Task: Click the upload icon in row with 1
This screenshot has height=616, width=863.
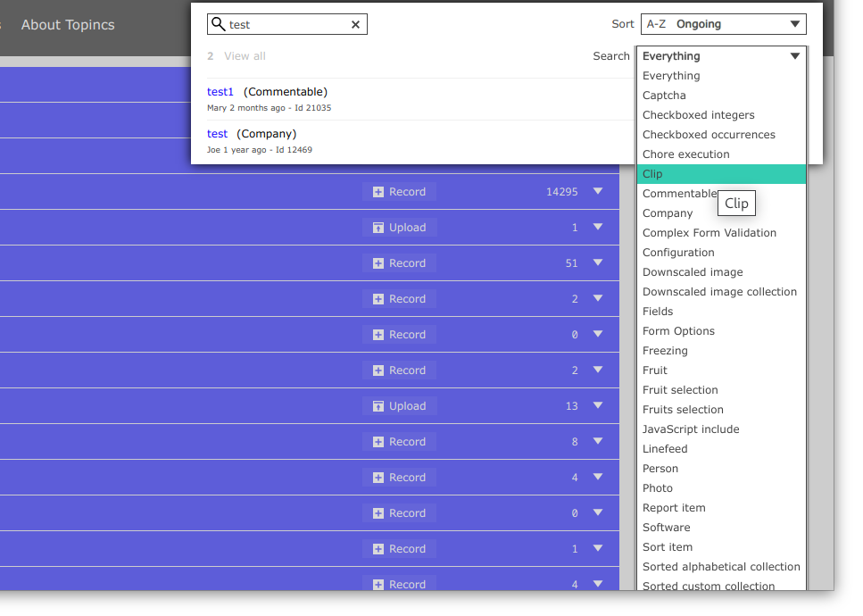Action: coord(378,228)
